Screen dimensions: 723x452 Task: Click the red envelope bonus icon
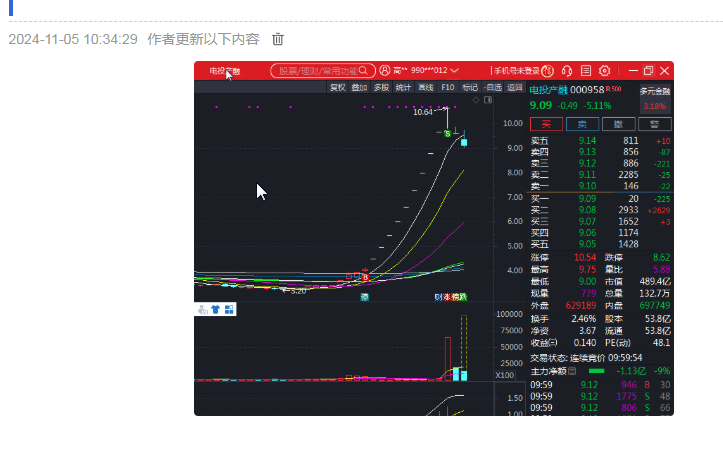547,71
